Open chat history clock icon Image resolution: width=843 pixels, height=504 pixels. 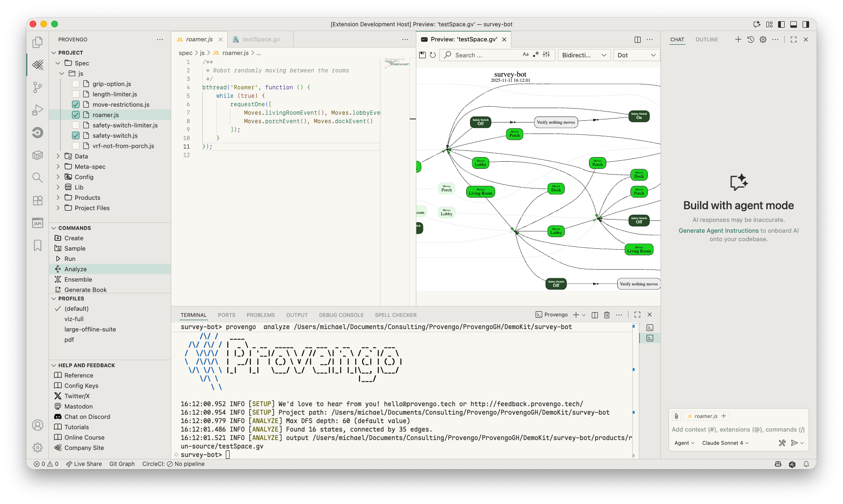pos(751,39)
